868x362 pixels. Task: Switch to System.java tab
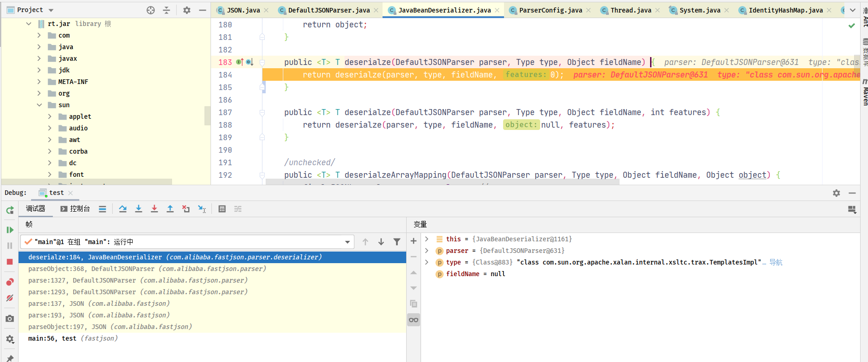(x=699, y=10)
